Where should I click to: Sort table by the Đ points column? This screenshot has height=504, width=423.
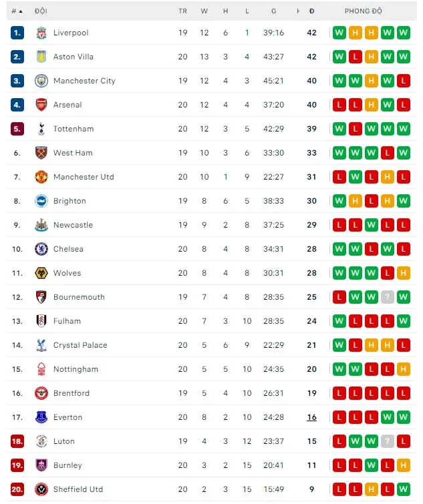pyautogui.click(x=311, y=11)
